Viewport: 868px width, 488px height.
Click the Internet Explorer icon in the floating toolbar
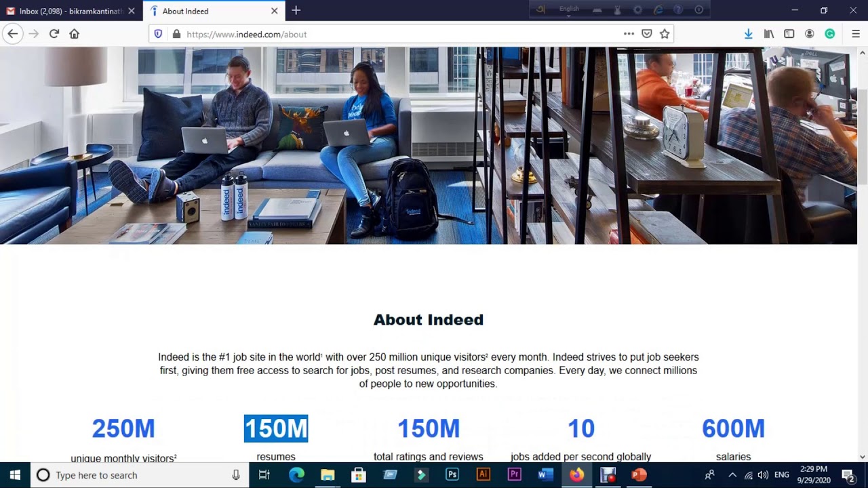[x=658, y=9]
